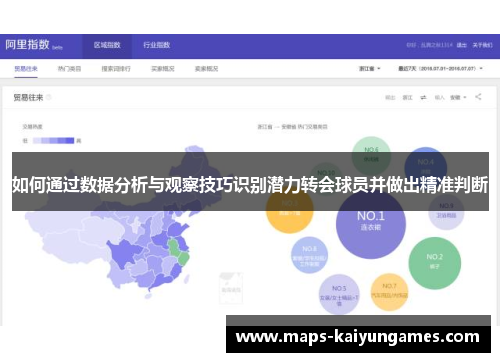The height and width of the screenshot is (362, 500).
Task: Click the 浙江 label next to 输出
Action: tap(407, 97)
